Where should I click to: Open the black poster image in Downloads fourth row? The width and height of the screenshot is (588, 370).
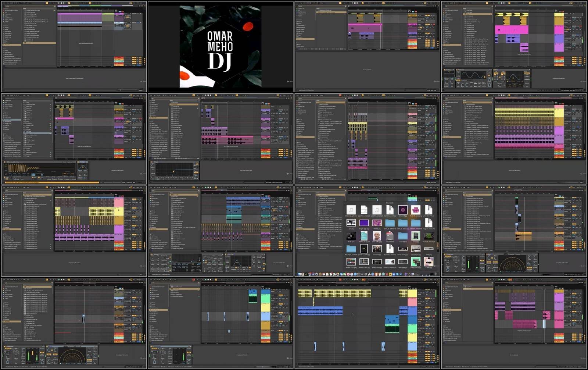tap(364, 249)
